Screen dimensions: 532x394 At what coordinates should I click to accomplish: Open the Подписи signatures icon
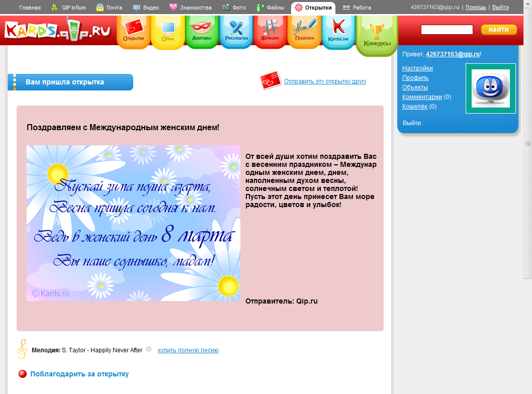point(304,32)
